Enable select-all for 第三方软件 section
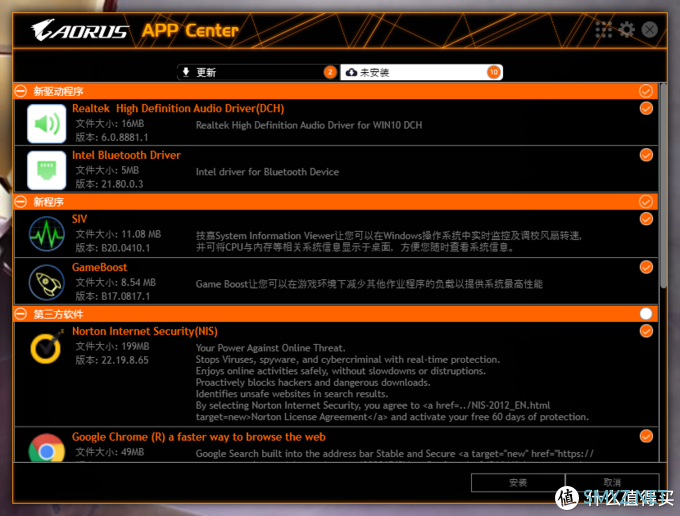Viewport: 680px width, 516px height. click(646, 314)
